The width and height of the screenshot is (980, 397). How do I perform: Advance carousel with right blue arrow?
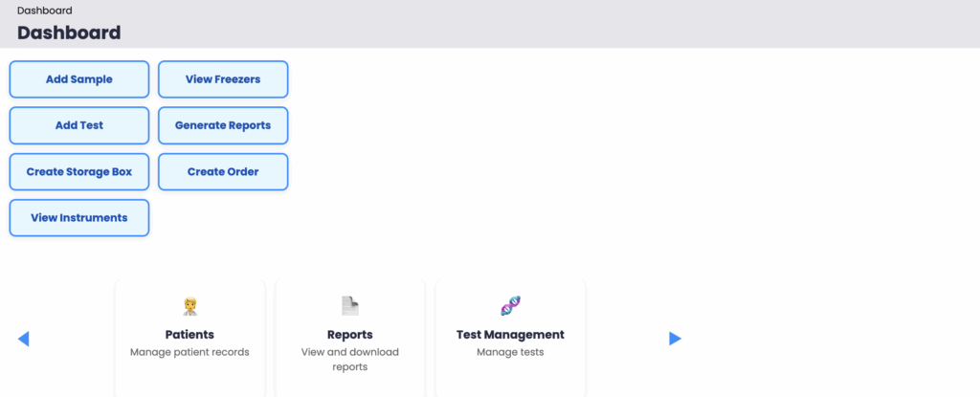click(675, 339)
